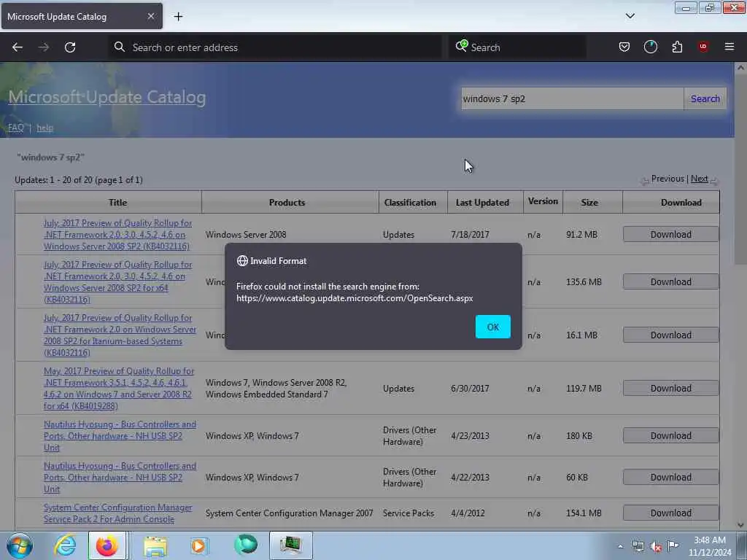This screenshot has width=747, height=560.
Task: Download the 60 KB Nautilus Hyosung driver
Action: pyautogui.click(x=671, y=477)
